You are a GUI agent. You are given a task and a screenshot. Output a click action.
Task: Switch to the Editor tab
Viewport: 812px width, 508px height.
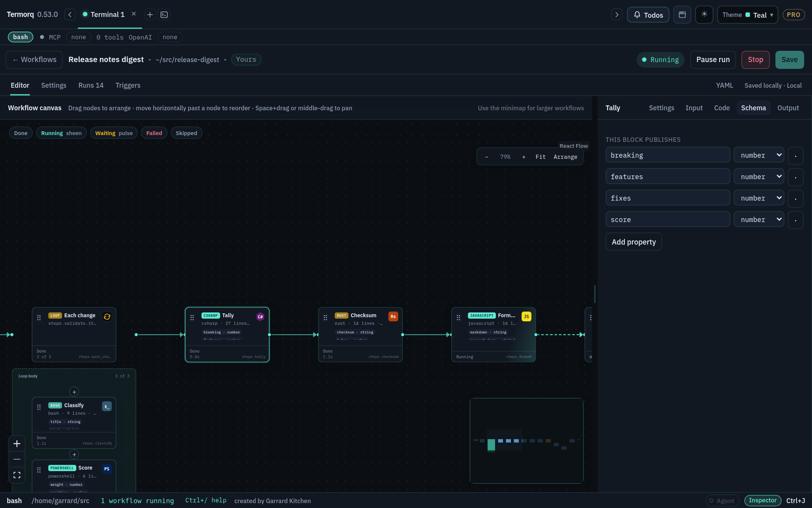[x=20, y=85]
